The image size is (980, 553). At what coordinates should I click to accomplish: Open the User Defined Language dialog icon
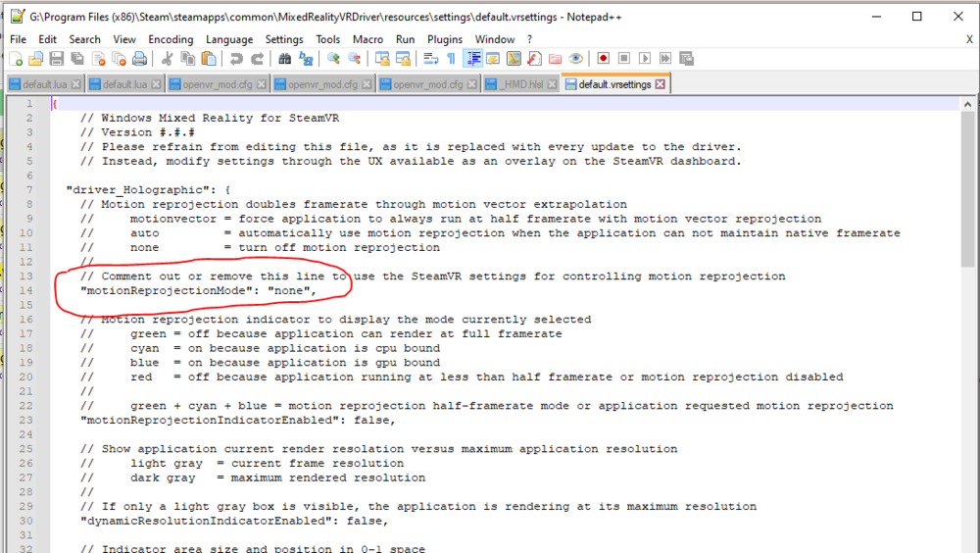493,59
